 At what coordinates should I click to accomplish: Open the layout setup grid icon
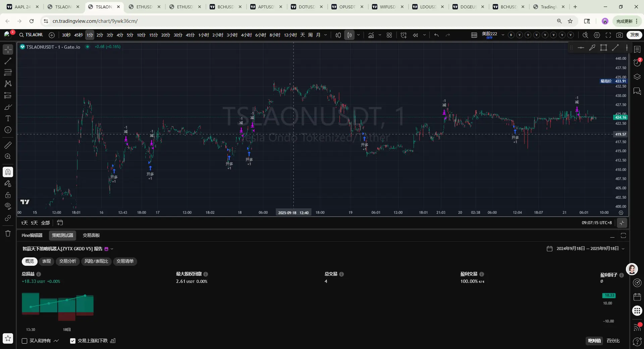[474, 35]
